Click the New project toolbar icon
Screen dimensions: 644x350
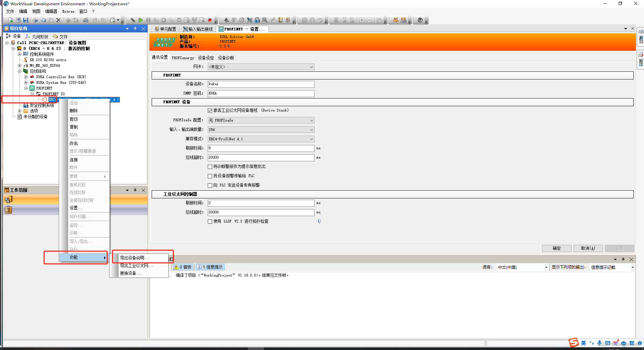pyautogui.click(x=10, y=20)
